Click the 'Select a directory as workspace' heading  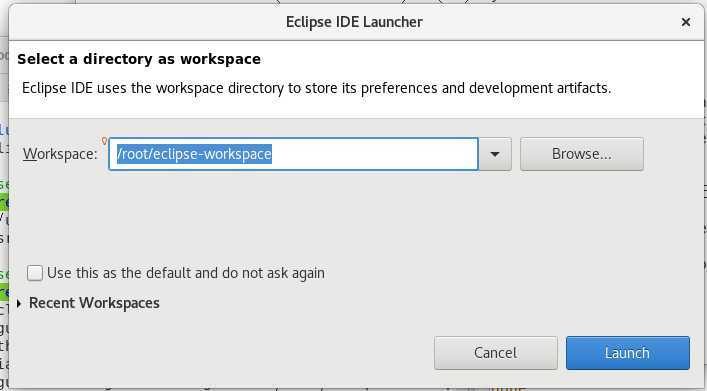coord(139,59)
